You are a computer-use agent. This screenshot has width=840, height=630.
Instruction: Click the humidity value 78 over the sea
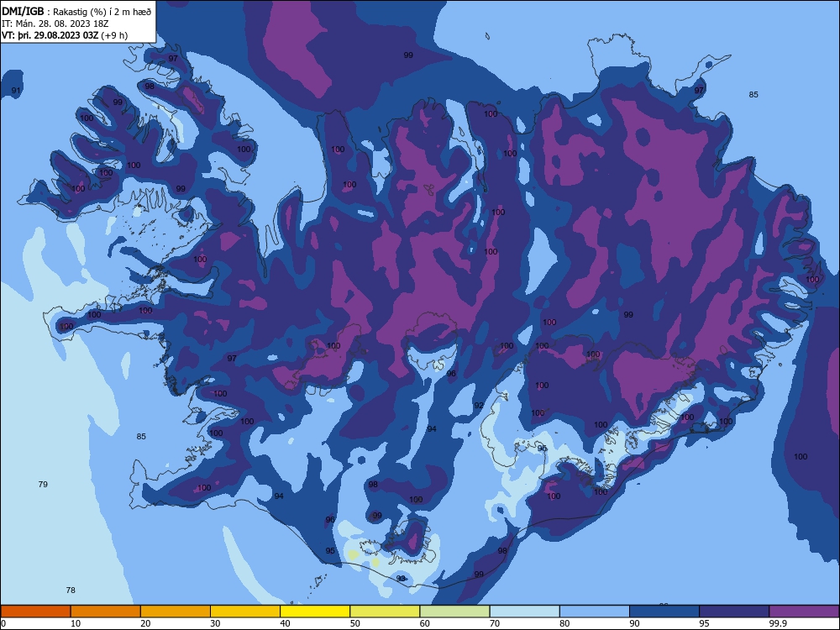point(71,591)
